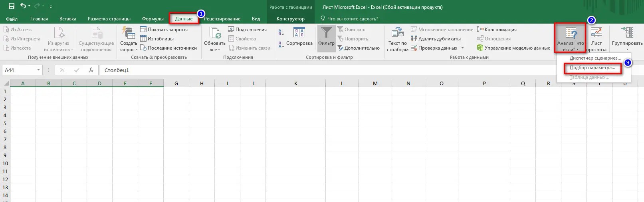Click Повторить filter button
The image size is (644, 202).
point(353,39)
